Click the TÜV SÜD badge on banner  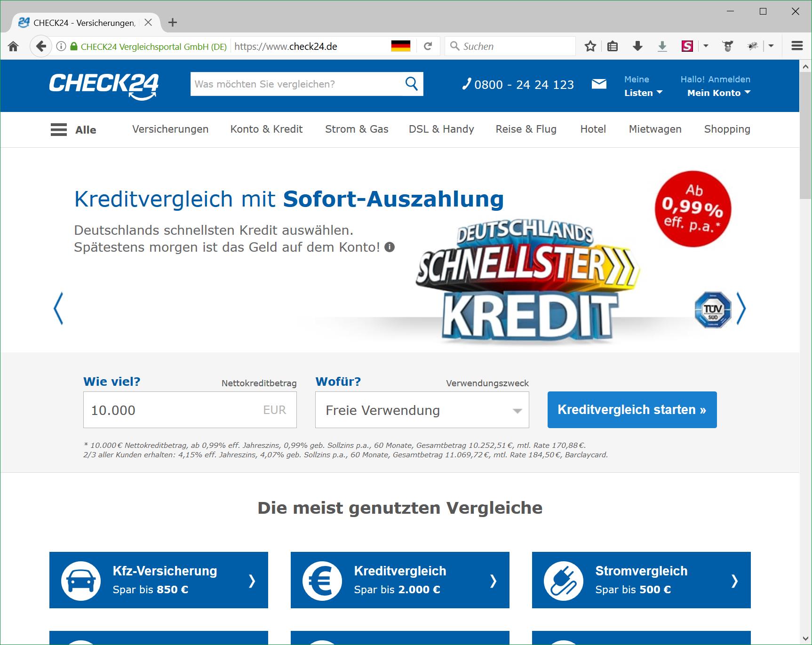[713, 310]
